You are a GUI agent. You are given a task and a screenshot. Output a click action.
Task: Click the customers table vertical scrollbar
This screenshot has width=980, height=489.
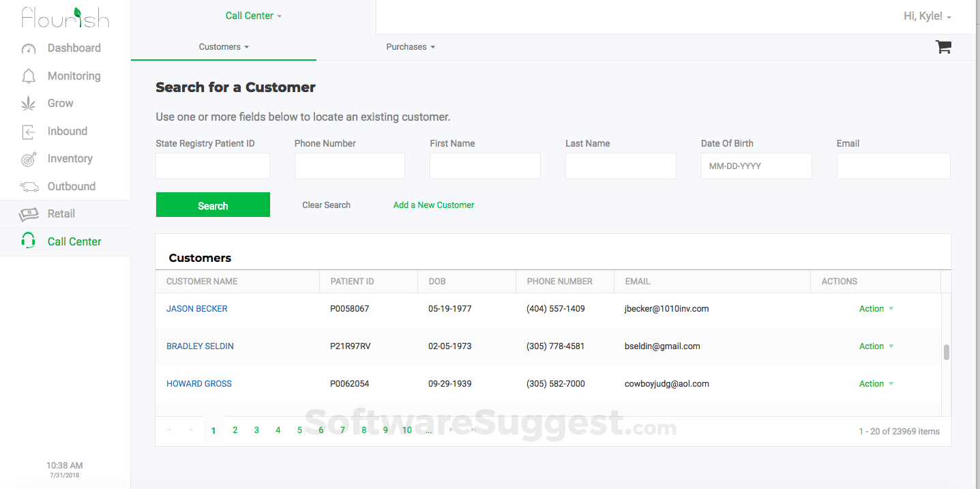(x=946, y=353)
